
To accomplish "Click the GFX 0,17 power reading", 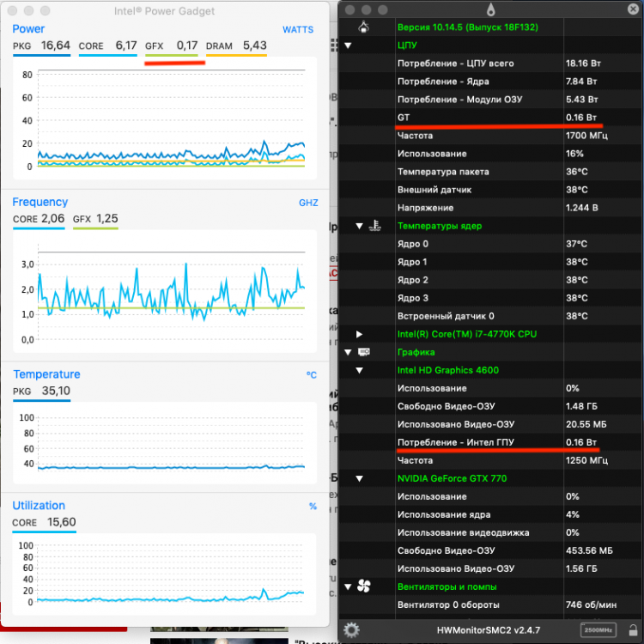I will pyautogui.click(x=171, y=46).
